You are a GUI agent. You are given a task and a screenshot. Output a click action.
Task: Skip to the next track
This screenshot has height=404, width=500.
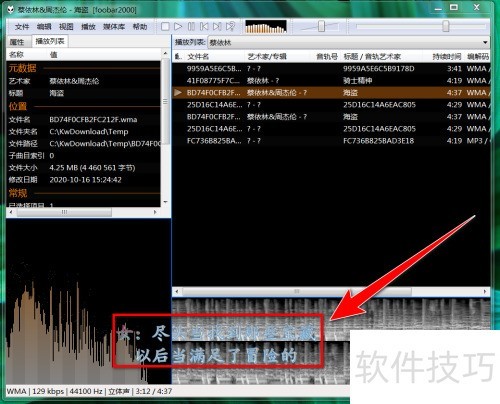(x=217, y=27)
